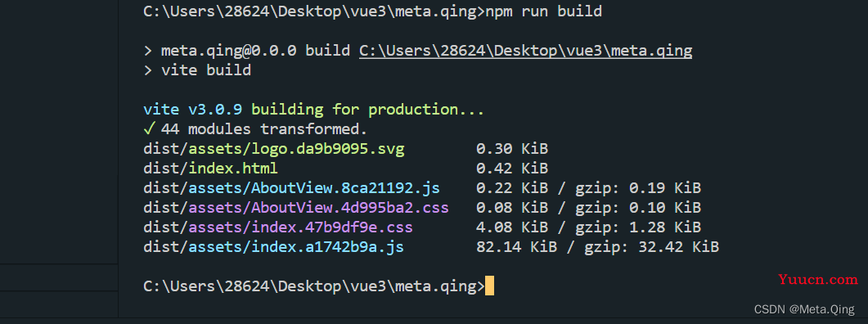Select the dist/index.html output line
This screenshot has width=868, height=324.
click(x=210, y=169)
